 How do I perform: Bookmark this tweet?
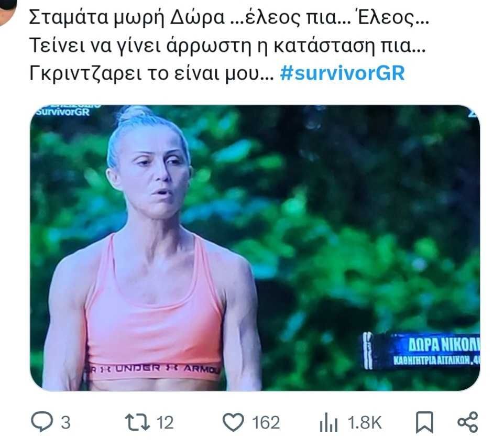pyautogui.click(x=424, y=423)
